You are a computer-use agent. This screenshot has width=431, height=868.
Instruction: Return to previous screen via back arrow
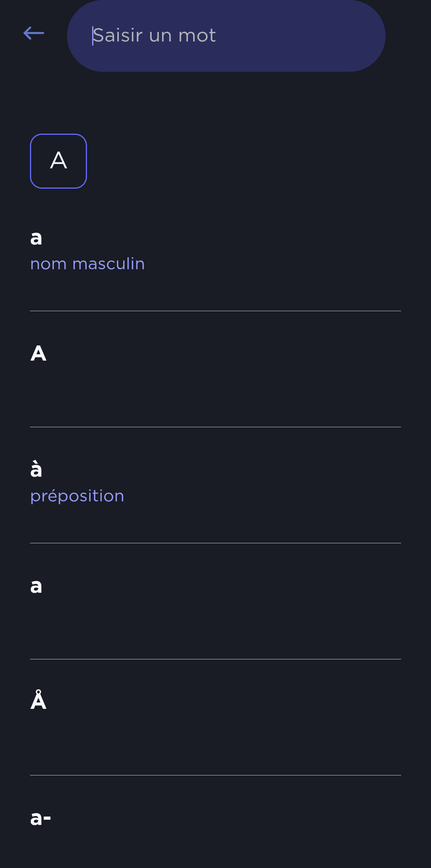(x=34, y=33)
